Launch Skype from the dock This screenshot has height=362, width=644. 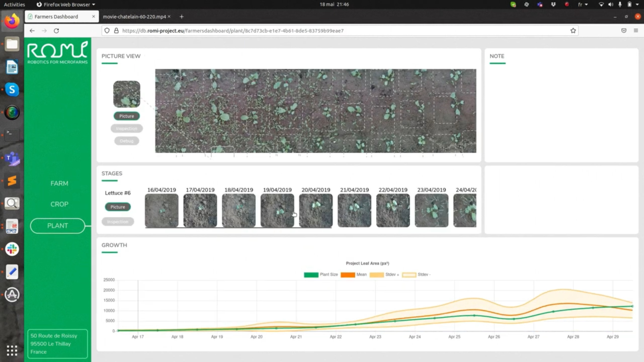click(12, 89)
